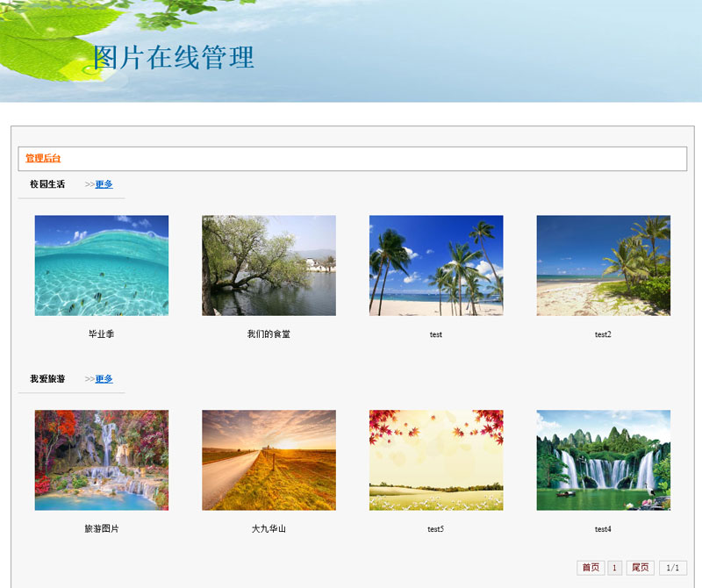Click 更多 link beside 我爱旅游

click(104, 379)
